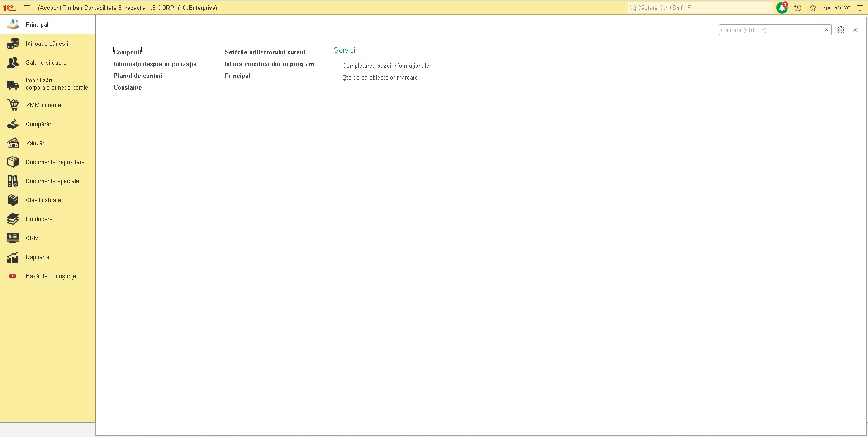The width and height of the screenshot is (868, 437).
Task: Open Documente speciale section
Action: pyautogui.click(x=47, y=181)
